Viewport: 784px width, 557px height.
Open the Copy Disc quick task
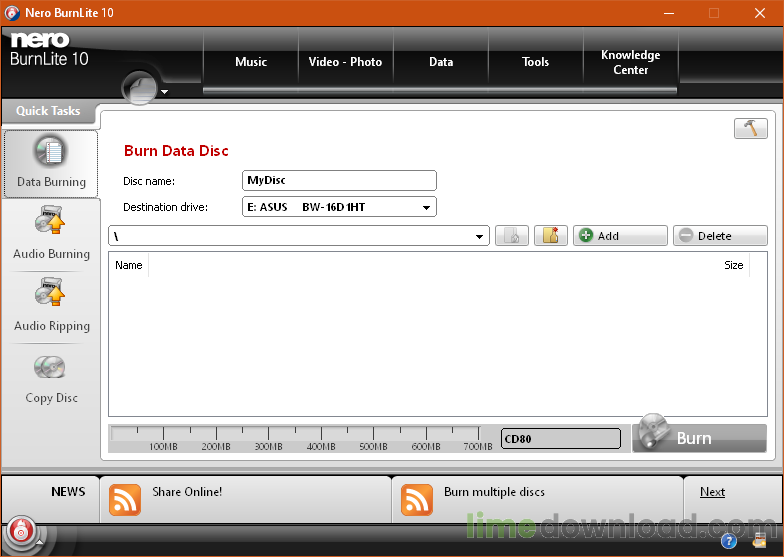coord(50,379)
